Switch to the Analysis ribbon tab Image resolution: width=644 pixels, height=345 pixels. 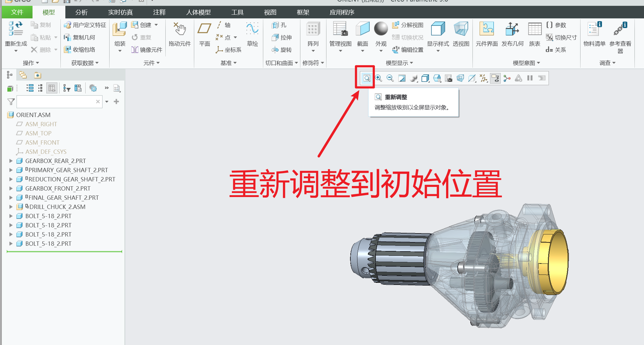click(x=81, y=13)
